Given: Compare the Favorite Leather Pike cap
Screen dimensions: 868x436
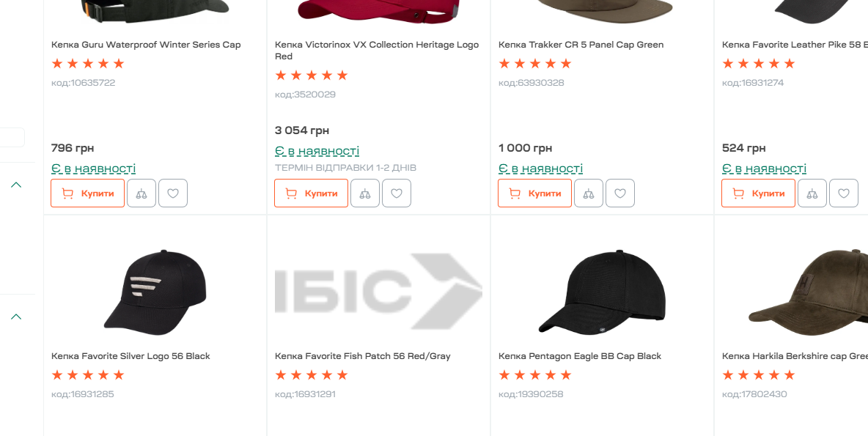Looking at the screenshot, I should click(812, 193).
